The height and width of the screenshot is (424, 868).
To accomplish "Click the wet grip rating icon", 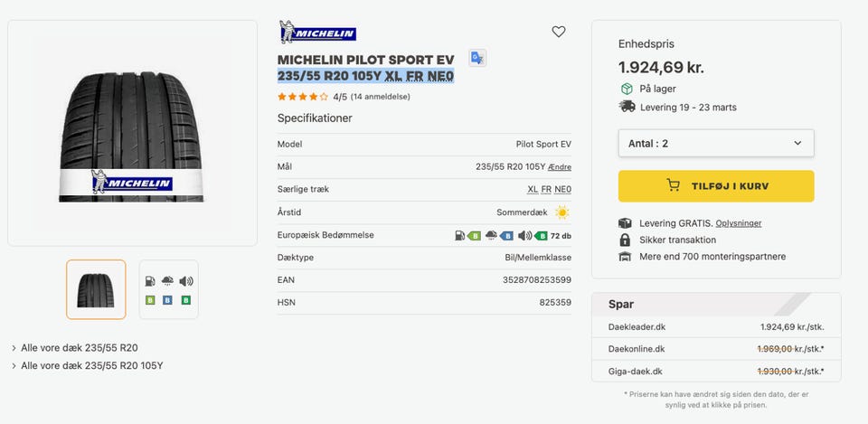I will coord(499,236).
